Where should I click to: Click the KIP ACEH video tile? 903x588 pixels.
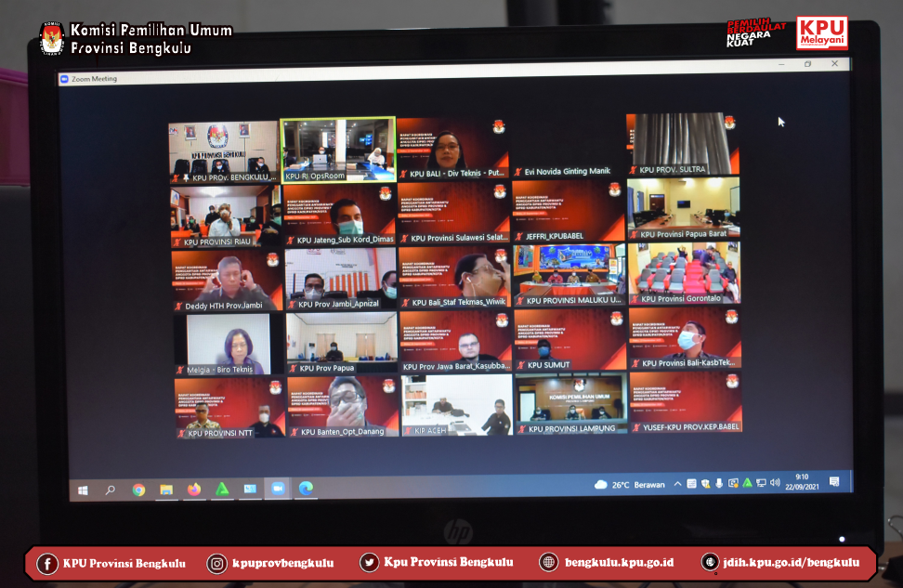(456, 405)
